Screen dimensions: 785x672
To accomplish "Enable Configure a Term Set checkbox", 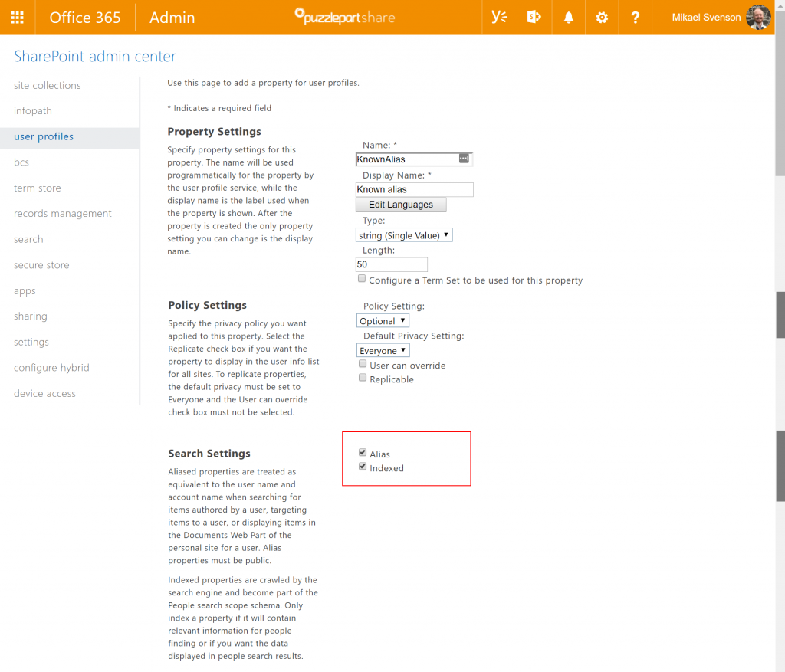I will (362, 279).
